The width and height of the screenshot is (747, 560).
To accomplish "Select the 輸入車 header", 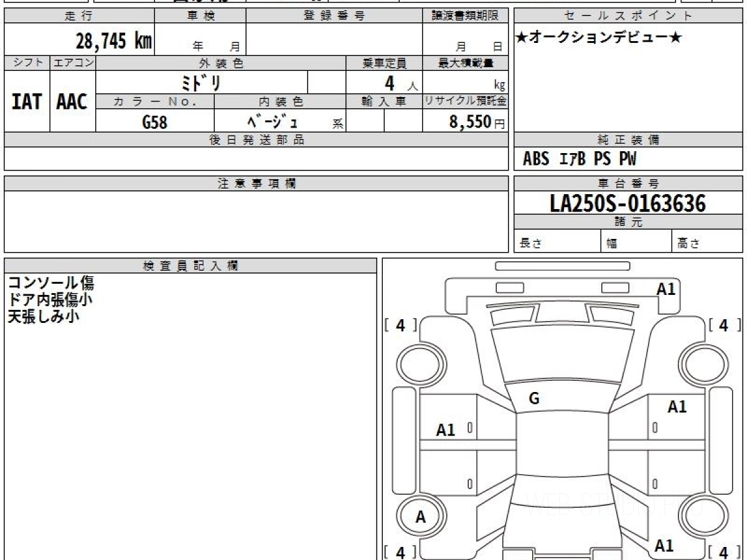I will pyautogui.click(x=384, y=101).
